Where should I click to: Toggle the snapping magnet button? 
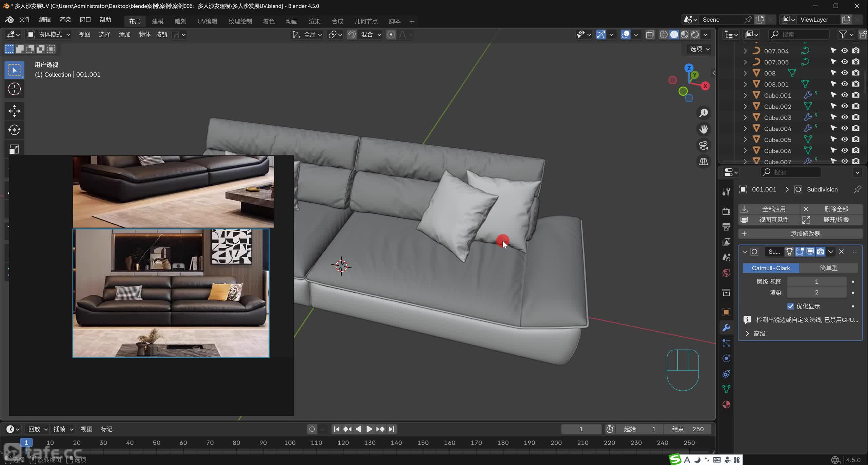click(x=352, y=35)
